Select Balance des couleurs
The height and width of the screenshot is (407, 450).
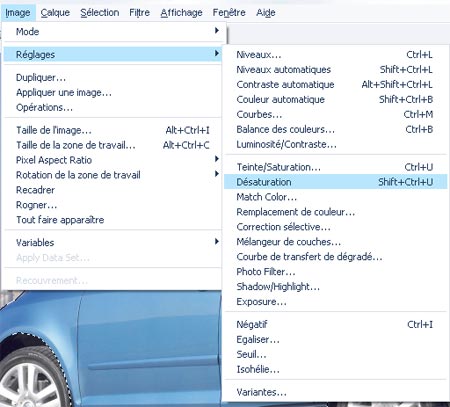(x=335, y=129)
